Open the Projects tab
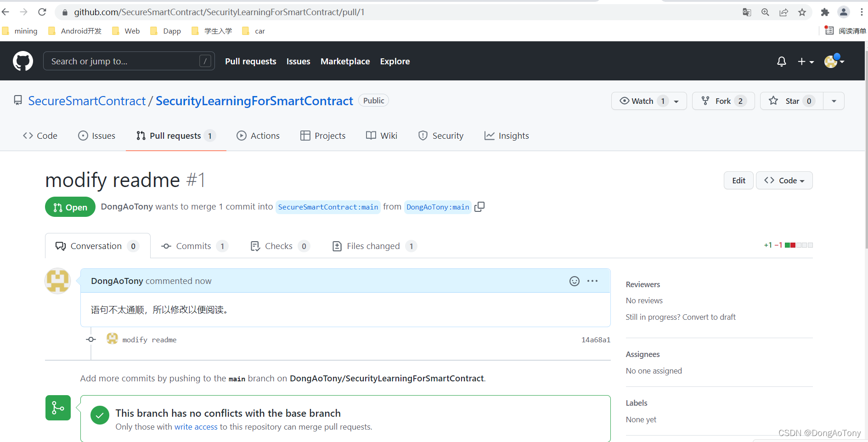 (x=323, y=136)
